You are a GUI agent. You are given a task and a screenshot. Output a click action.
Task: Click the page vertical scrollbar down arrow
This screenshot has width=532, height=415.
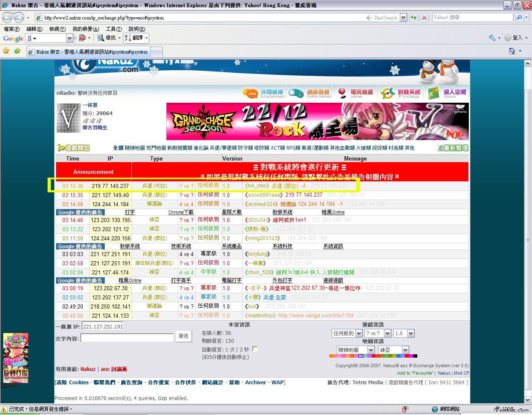(x=528, y=400)
